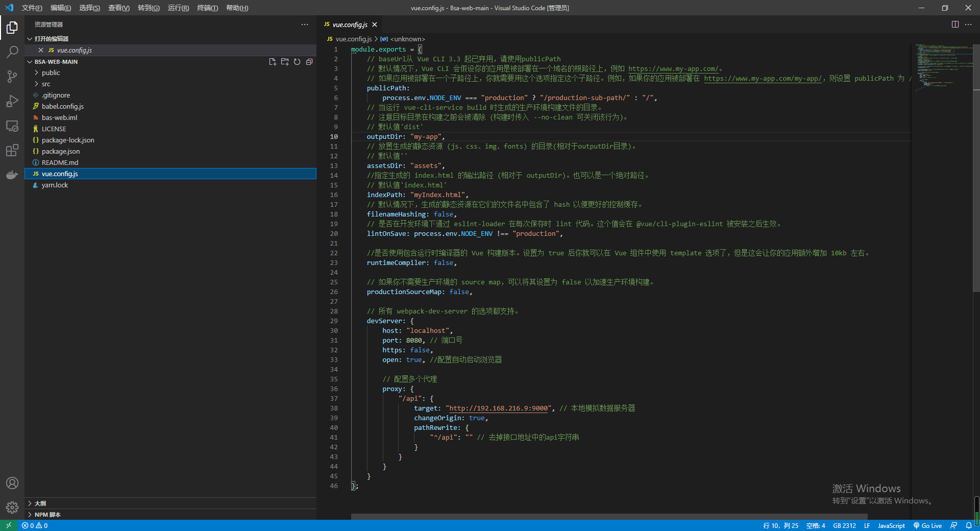Open Source Control view
The width and height of the screenshot is (980, 531).
pos(12,77)
